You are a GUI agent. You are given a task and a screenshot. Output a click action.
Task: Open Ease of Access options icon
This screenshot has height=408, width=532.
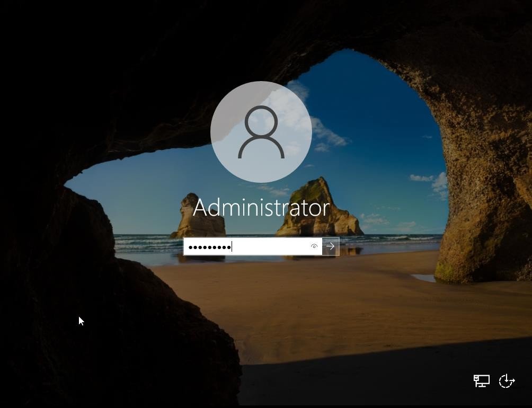507,380
